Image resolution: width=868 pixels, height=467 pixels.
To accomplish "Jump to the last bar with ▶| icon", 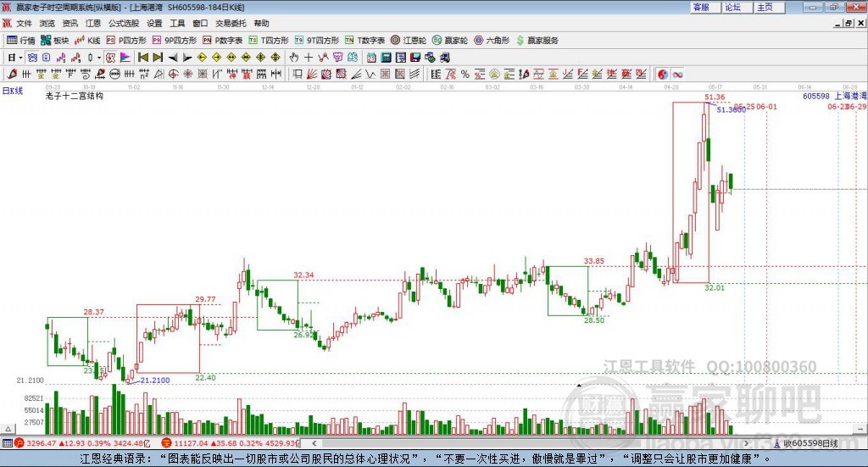I will click(158, 58).
